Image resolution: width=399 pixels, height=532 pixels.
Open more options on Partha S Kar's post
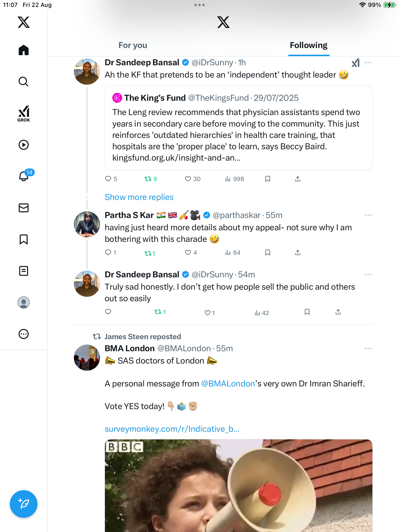[x=368, y=215]
